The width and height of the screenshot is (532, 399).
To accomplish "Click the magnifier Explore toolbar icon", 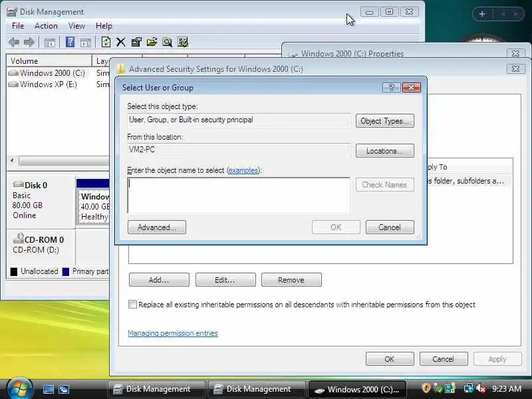I will click(167, 42).
